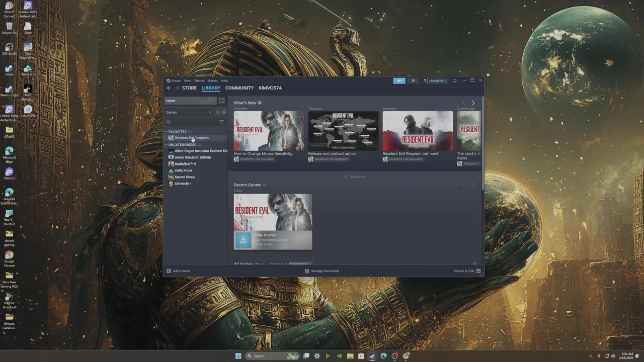
Task: Switch to the COMMUNITY tab
Action: pyautogui.click(x=239, y=88)
